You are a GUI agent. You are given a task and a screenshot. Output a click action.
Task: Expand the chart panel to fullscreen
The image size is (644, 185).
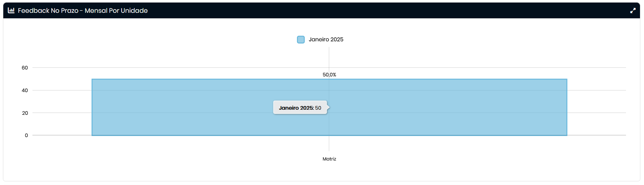(633, 11)
